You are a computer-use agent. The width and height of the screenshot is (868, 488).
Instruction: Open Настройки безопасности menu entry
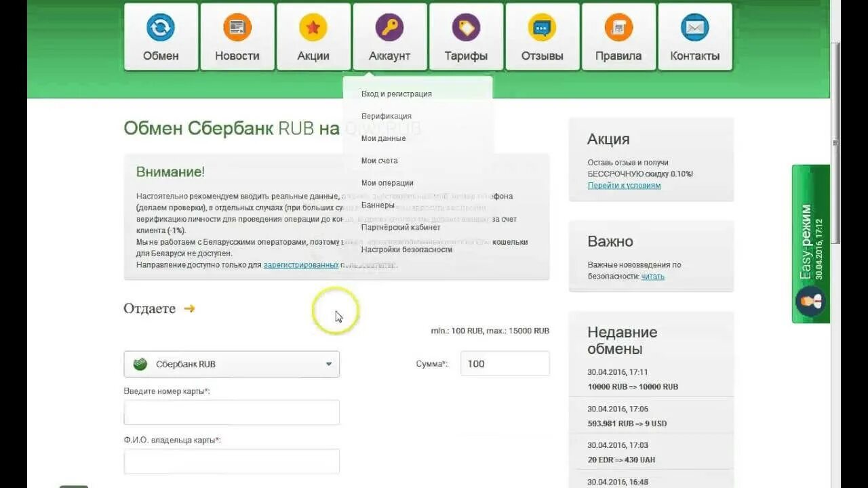(x=407, y=249)
